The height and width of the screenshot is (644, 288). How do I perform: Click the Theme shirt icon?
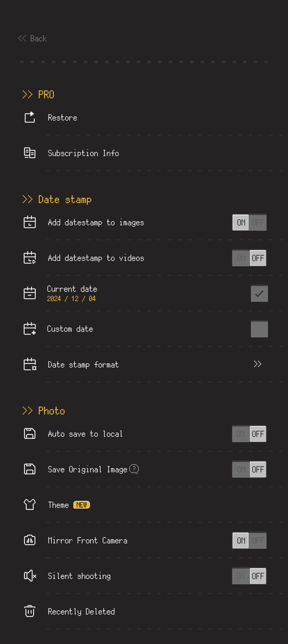click(x=29, y=505)
